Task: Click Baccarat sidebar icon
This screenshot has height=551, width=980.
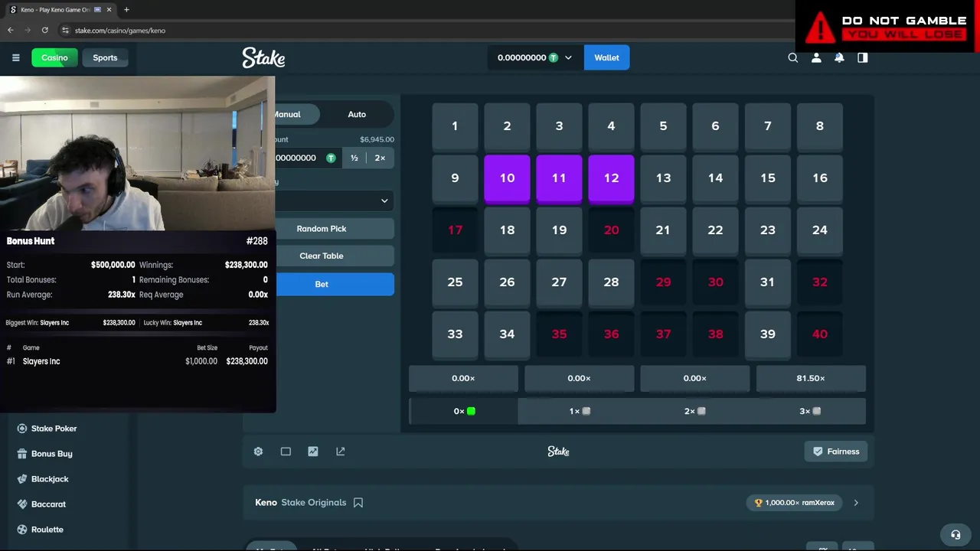Action: coord(22,504)
